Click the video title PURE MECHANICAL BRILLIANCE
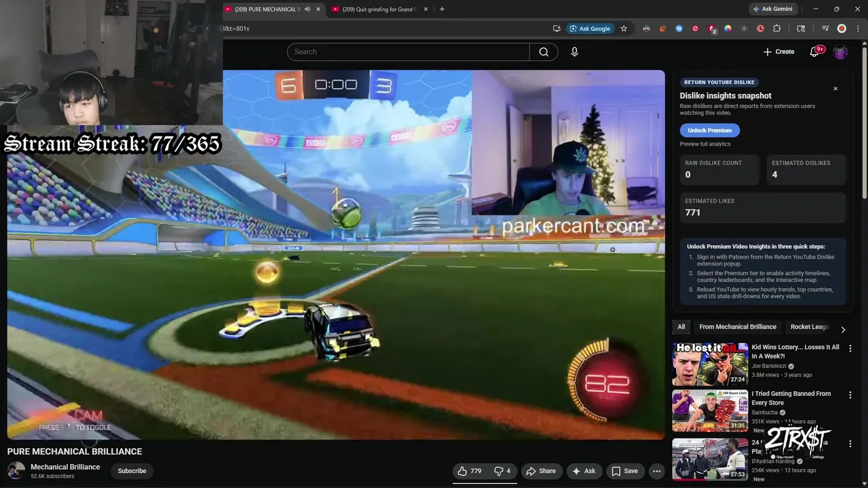The image size is (868, 488). click(x=75, y=451)
